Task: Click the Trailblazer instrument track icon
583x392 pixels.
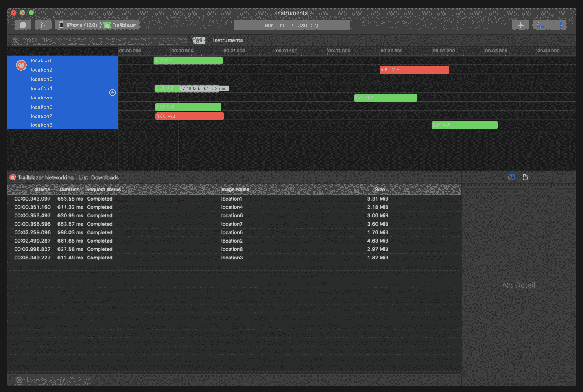Action: (x=21, y=65)
